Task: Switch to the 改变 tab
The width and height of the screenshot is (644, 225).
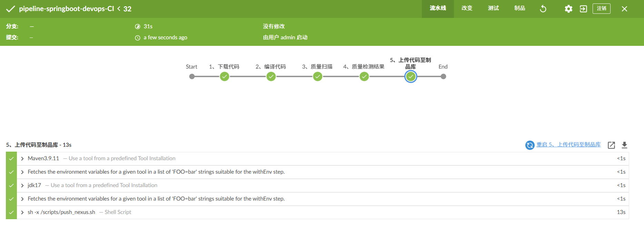Action: tap(467, 8)
